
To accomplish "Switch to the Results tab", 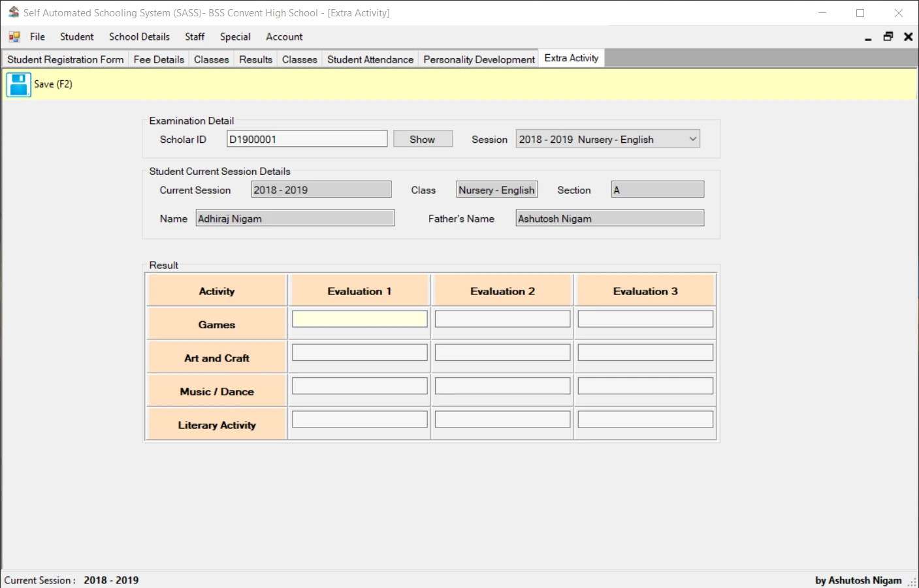I will 255,59.
